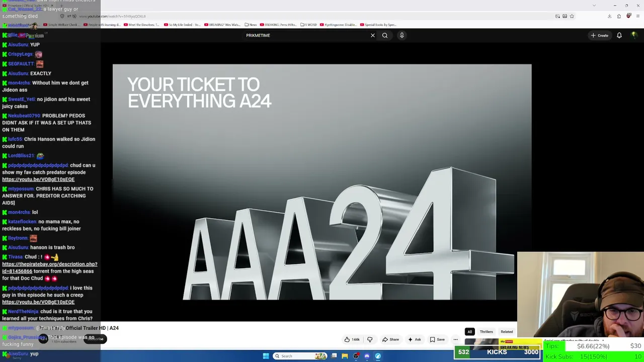Dislike the A24 trailer video
The width and height of the screenshot is (644, 362).
pos(370,339)
